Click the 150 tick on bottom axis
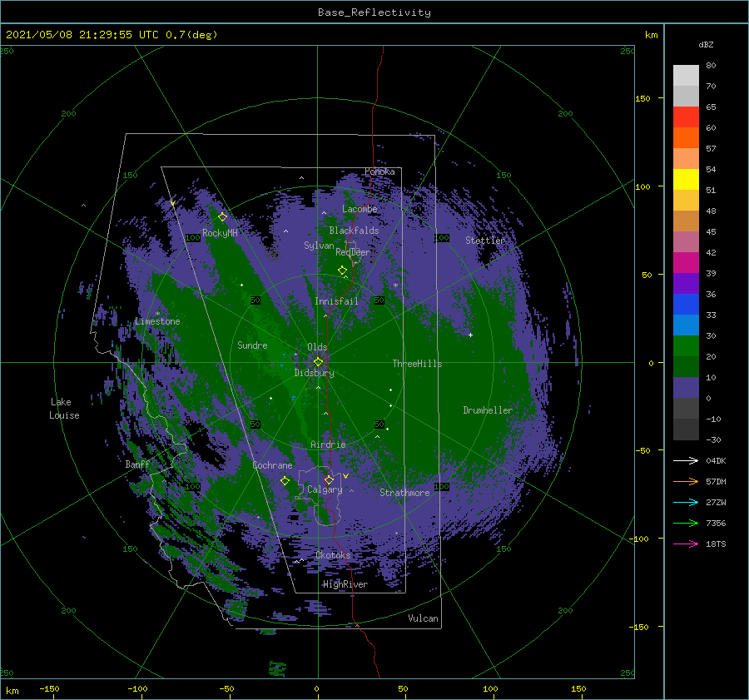This screenshot has height=700, width=749. tap(578, 688)
